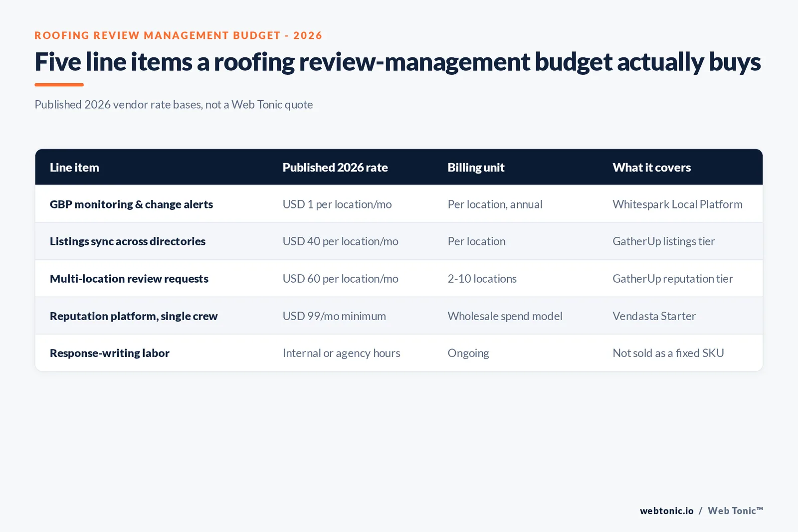Select 'GBP monitoring & change alerts' row label
Image resolution: width=798 pixels, height=532 pixels.
coord(131,204)
